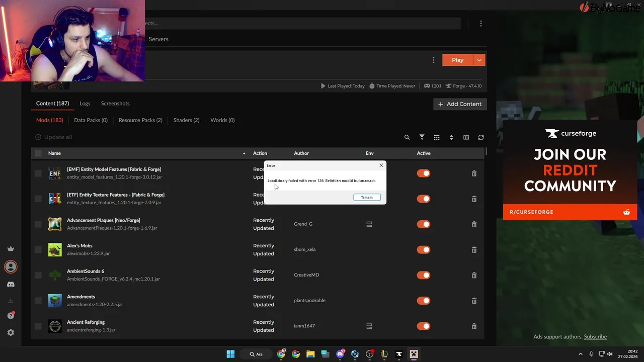Open the Servers tab
This screenshot has height=362, width=644.
click(x=158, y=39)
